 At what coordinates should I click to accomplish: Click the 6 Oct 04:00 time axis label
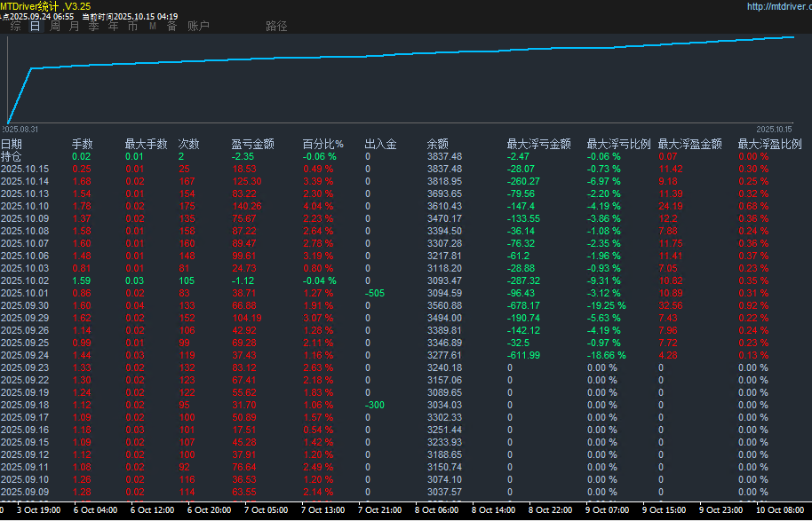pyautogui.click(x=95, y=510)
